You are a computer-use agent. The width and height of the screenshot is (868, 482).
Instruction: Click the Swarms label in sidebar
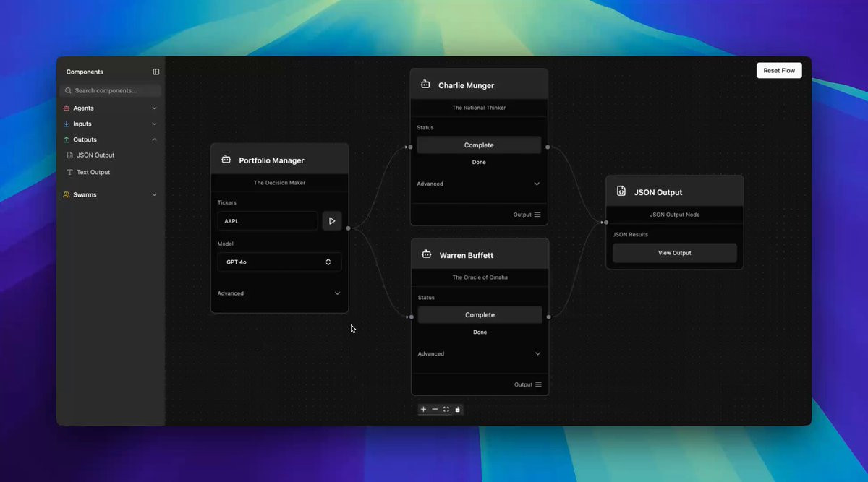[85, 194]
